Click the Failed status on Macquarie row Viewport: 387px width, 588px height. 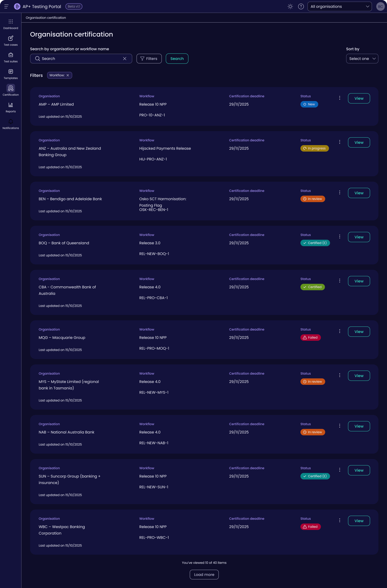pos(310,338)
